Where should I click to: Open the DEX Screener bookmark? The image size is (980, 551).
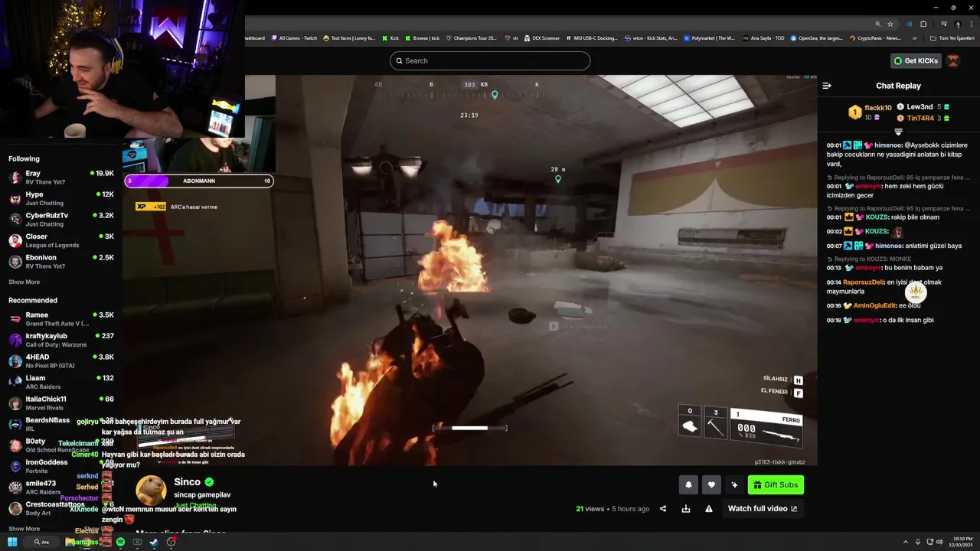pyautogui.click(x=542, y=37)
